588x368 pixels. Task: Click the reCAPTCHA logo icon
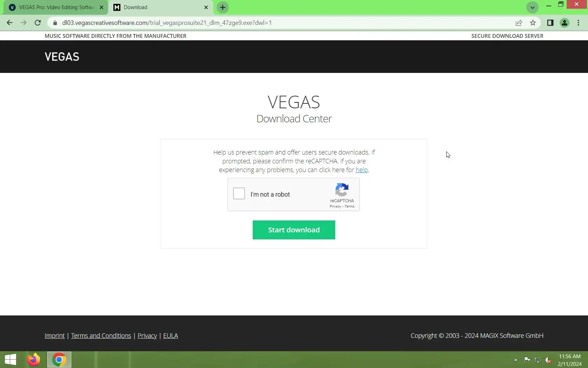pos(342,190)
